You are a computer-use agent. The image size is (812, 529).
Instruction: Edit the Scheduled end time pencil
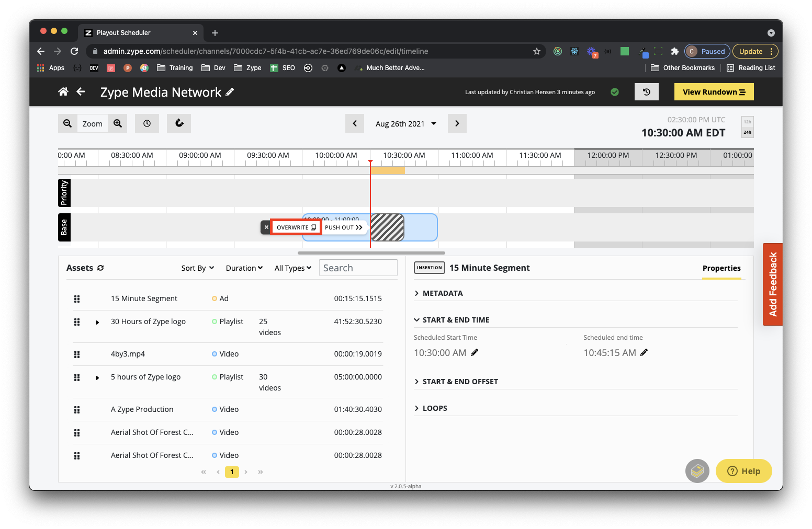pos(644,352)
